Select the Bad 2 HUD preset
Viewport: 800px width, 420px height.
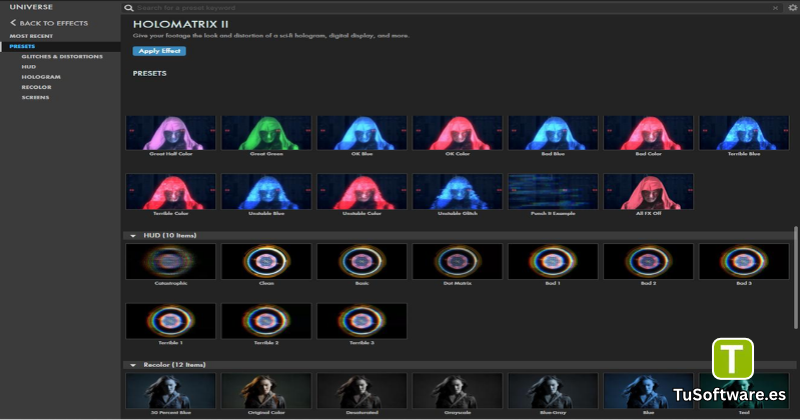pos(648,261)
